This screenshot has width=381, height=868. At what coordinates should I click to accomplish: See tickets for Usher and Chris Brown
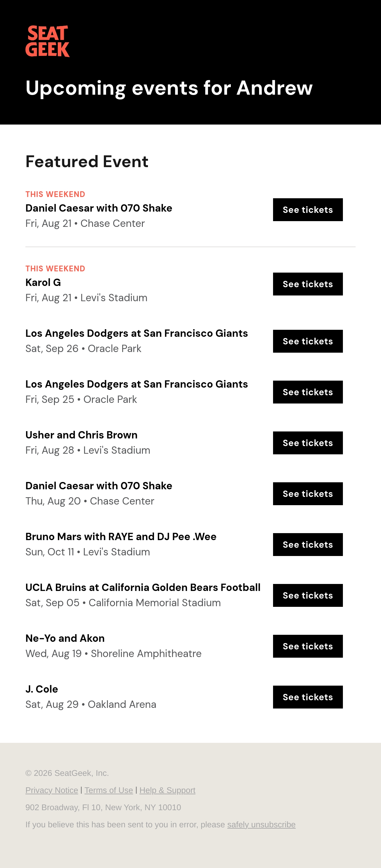pyautogui.click(x=308, y=443)
